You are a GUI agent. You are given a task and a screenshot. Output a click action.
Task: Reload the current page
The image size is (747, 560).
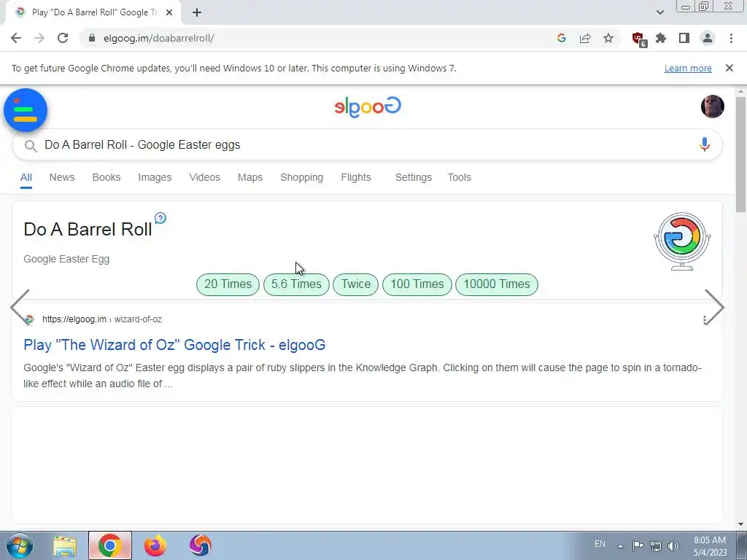[63, 38]
